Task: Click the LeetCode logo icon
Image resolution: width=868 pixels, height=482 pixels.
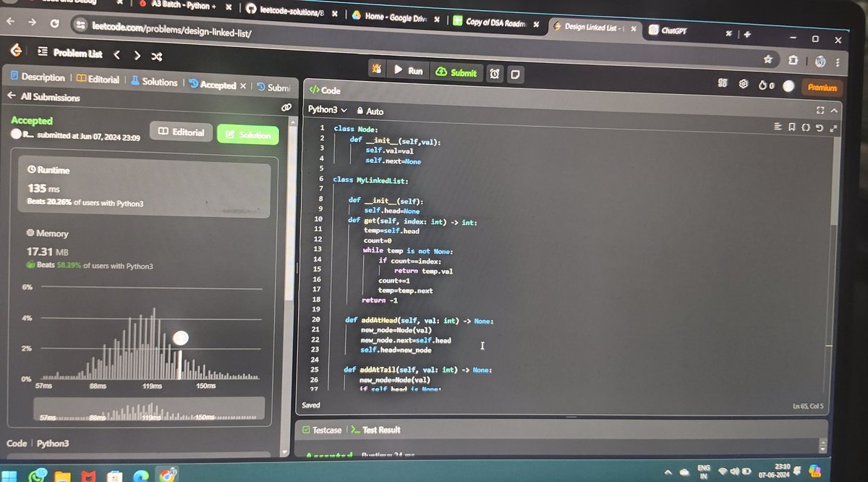Action: pos(16,51)
